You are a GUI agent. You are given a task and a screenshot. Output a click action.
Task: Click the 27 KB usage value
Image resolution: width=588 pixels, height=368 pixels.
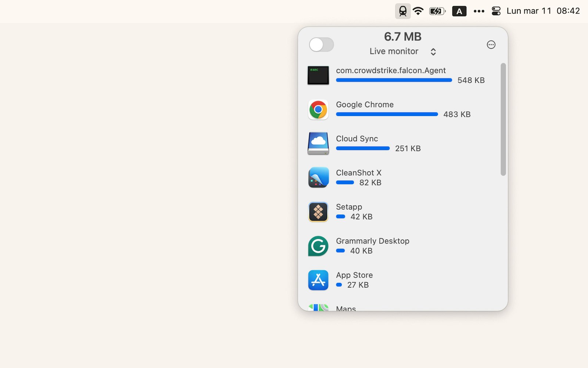coord(358,285)
